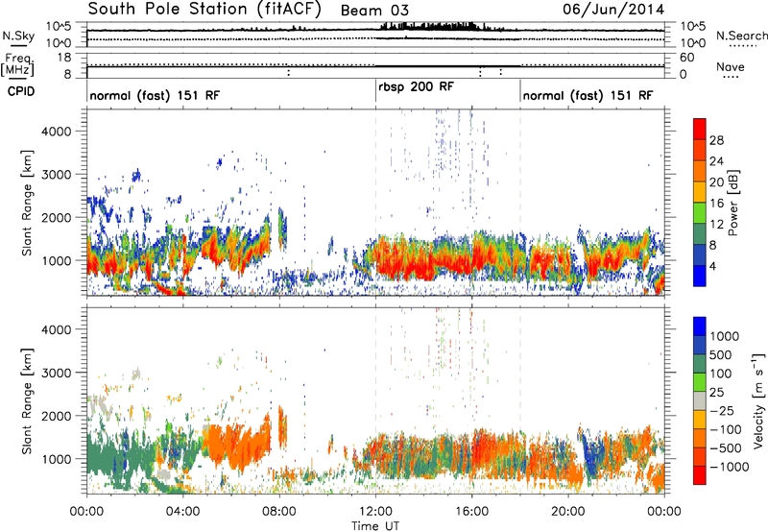Click the left '10^5' noise axis value
Screen dimensions: 768x532
(x=59, y=26)
